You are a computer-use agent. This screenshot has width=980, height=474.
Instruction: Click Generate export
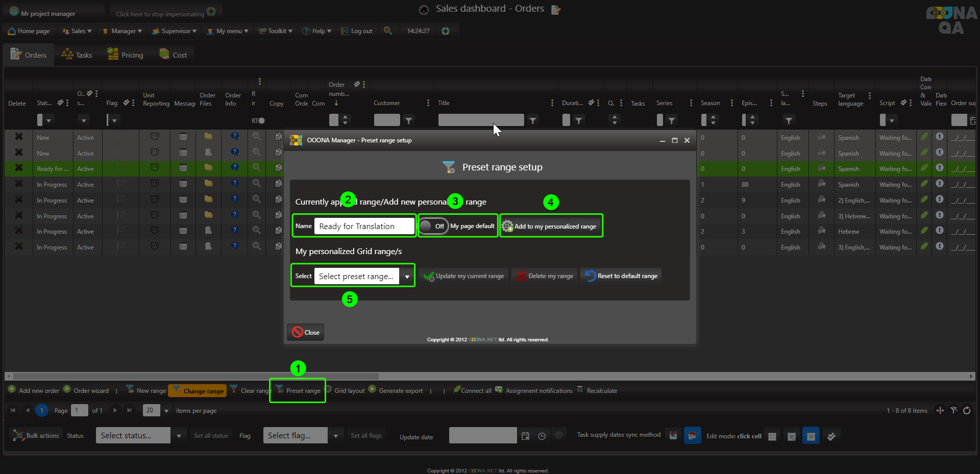[396, 391]
